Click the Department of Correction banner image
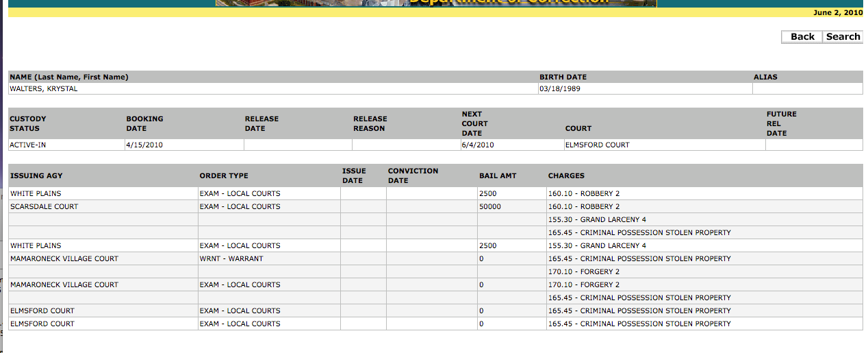Viewport: 868px width, 353px height. pyautogui.click(x=436, y=3)
